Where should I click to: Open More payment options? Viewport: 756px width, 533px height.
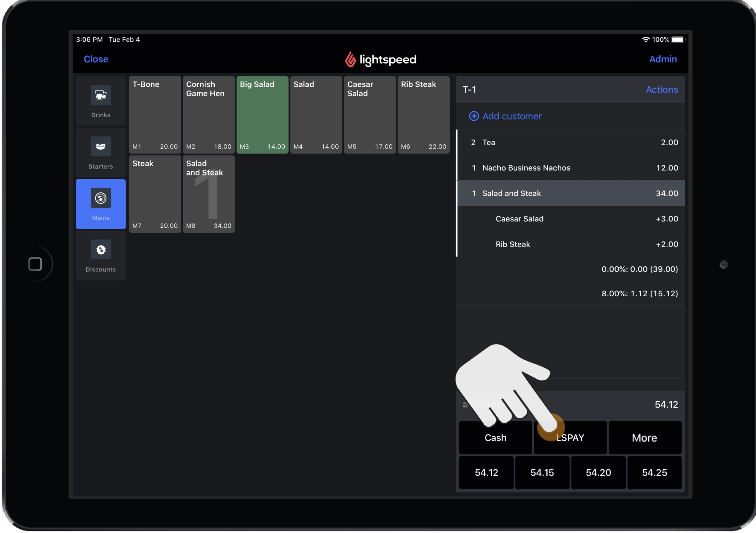(645, 438)
